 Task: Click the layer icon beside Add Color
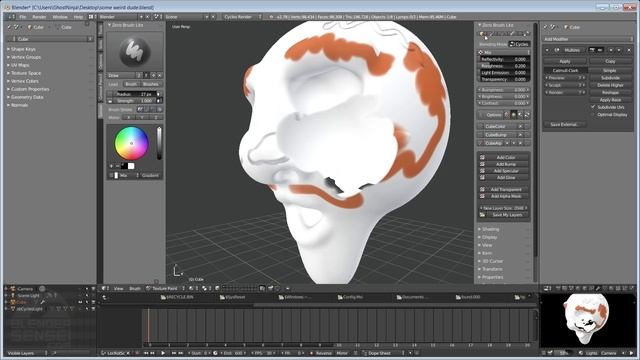pyautogui.click(x=482, y=157)
